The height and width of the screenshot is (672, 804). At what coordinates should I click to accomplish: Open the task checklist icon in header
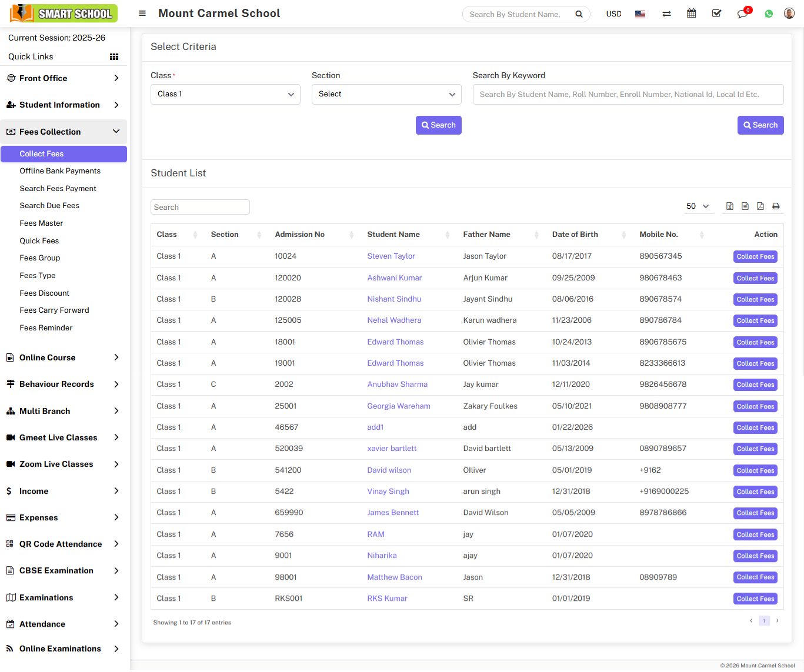pos(716,14)
